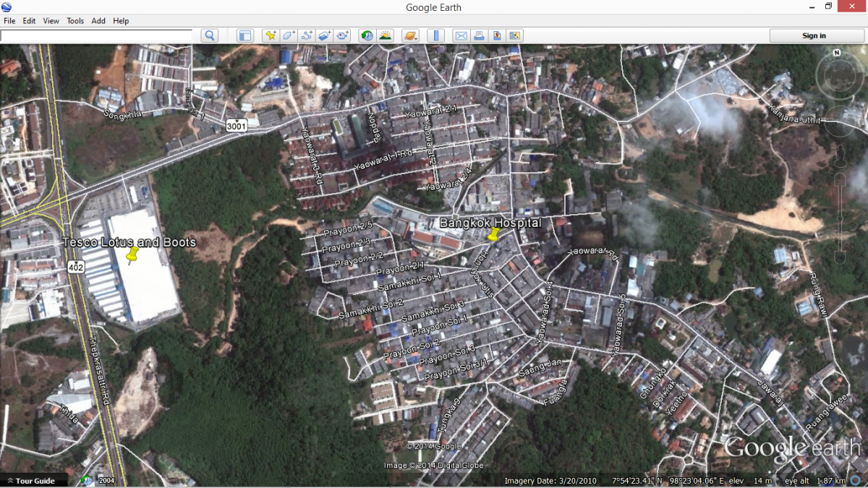This screenshot has width=868, height=488.
Task: Click the Imagery Date 3/20/2010 text
Action: (550, 481)
